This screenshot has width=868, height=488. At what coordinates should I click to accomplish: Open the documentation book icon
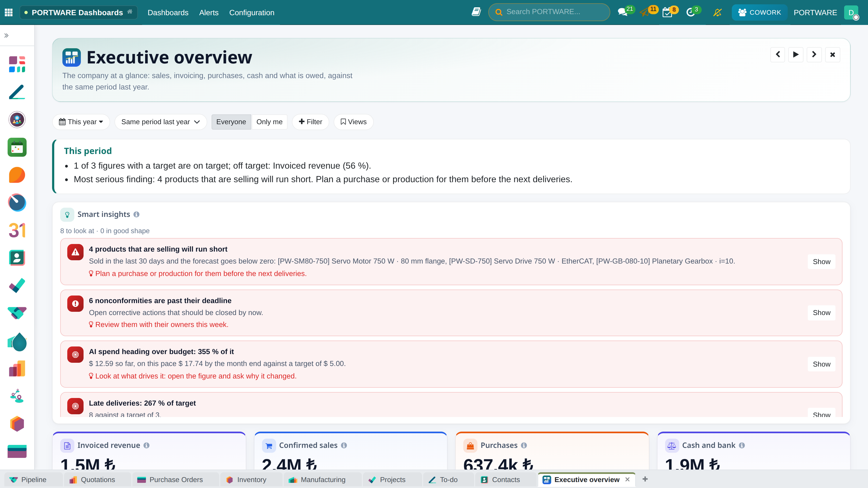(x=476, y=12)
